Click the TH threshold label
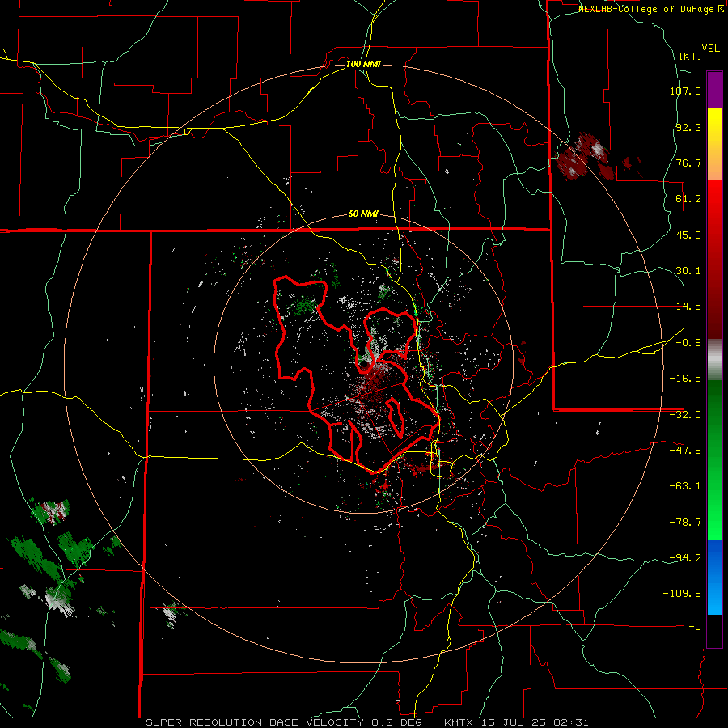 click(x=695, y=630)
